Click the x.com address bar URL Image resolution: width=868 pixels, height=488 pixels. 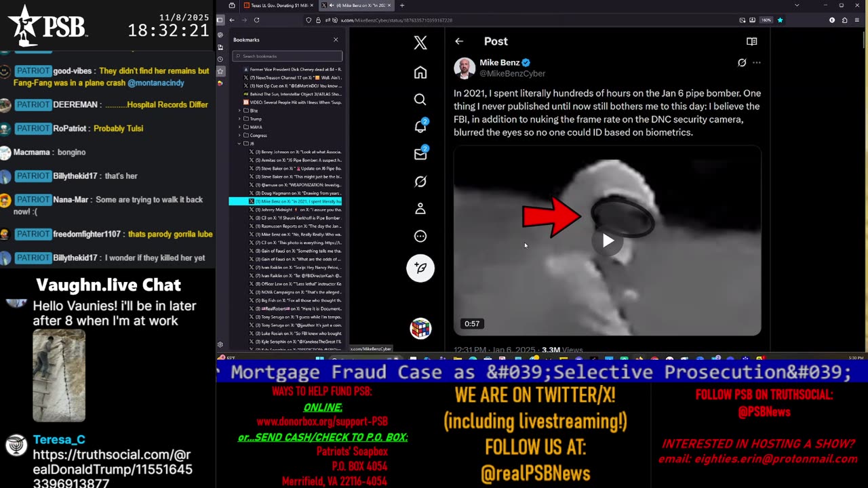coord(396,20)
